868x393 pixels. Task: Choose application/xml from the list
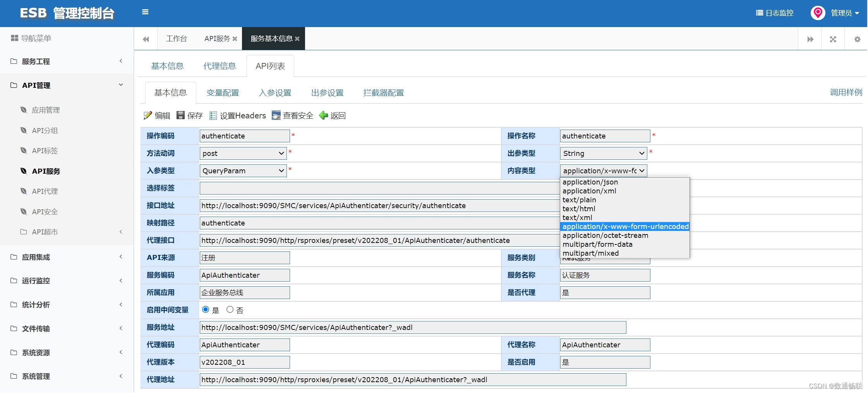[625, 191]
